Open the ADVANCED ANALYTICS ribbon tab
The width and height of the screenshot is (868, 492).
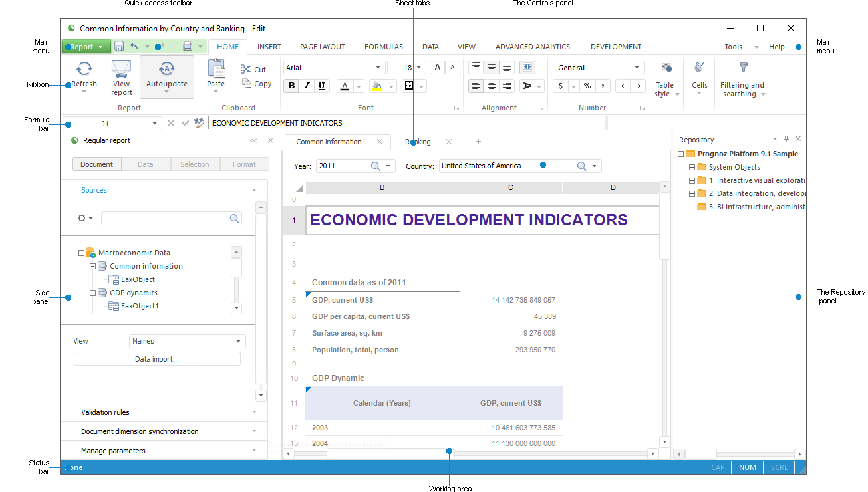[532, 47]
